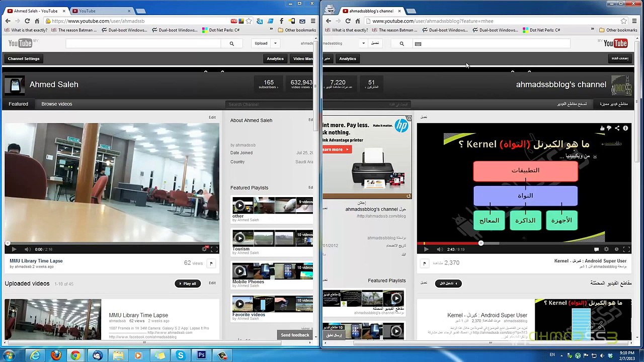Toggle fullscreen on Kernel video player

(x=626, y=249)
